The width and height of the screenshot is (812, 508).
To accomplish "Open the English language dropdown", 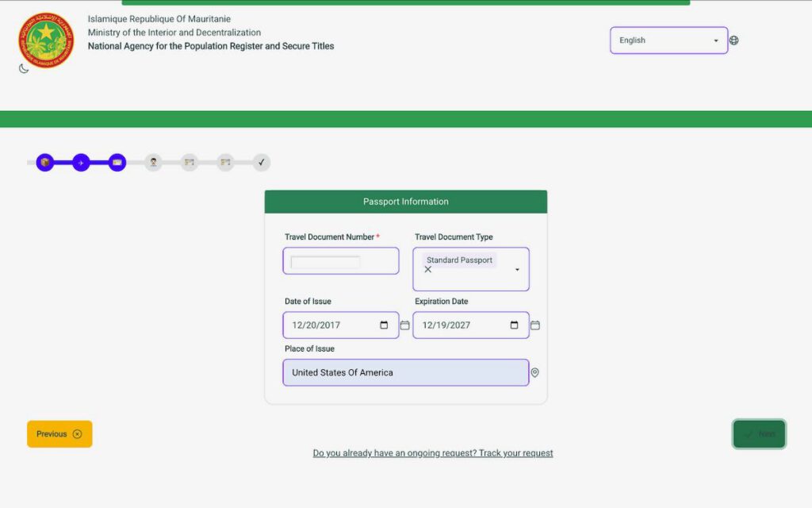I will pos(669,40).
